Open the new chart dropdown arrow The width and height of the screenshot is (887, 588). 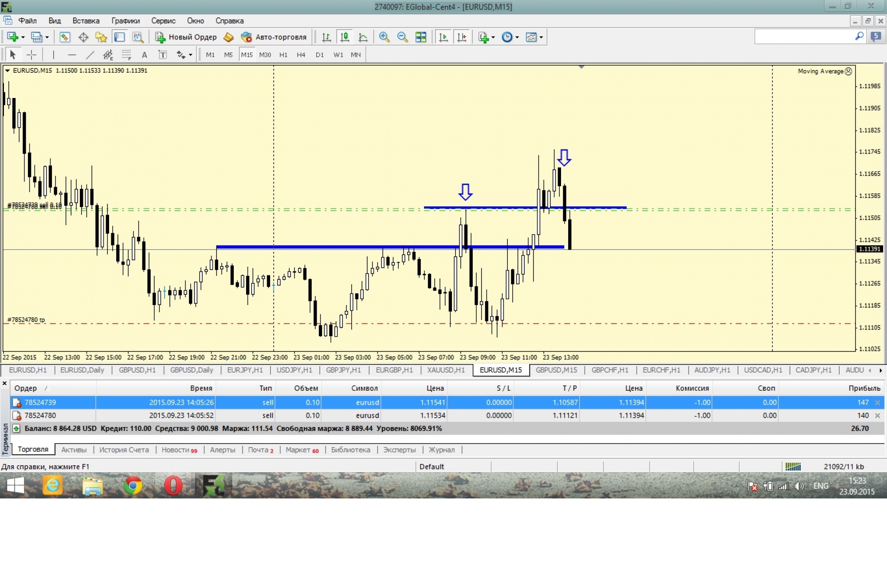click(23, 37)
